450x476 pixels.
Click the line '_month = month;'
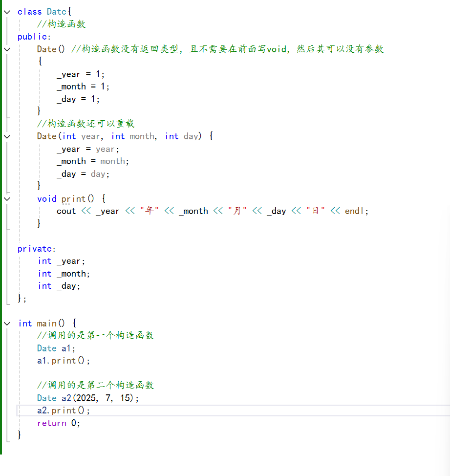(92, 161)
